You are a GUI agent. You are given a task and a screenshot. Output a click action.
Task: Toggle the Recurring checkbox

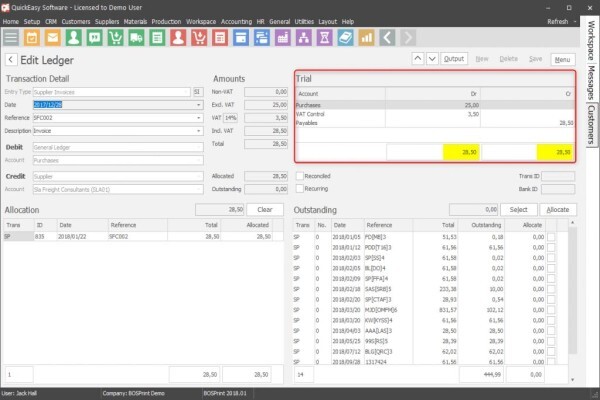click(300, 189)
